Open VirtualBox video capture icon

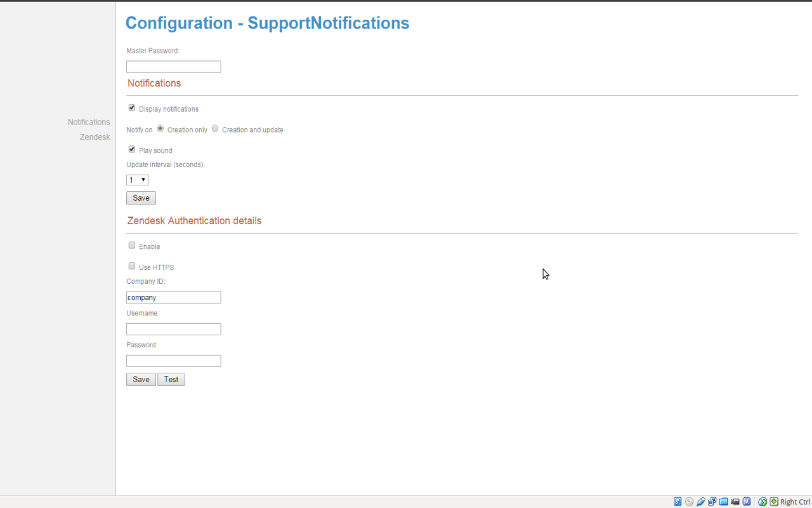click(x=735, y=502)
